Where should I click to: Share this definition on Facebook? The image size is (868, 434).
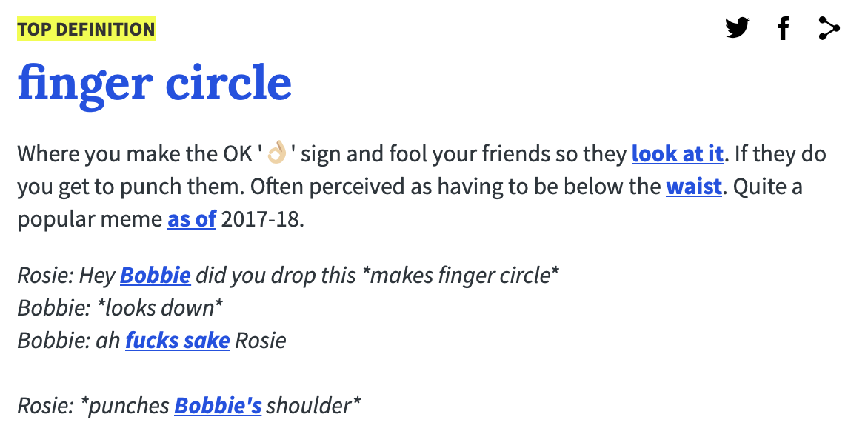[784, 27]
